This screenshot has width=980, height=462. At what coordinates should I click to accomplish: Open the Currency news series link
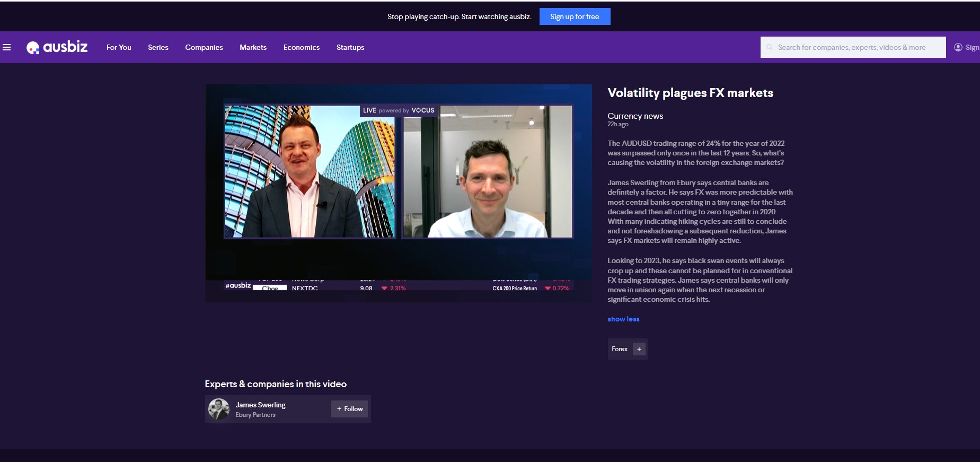pos(635,116)
